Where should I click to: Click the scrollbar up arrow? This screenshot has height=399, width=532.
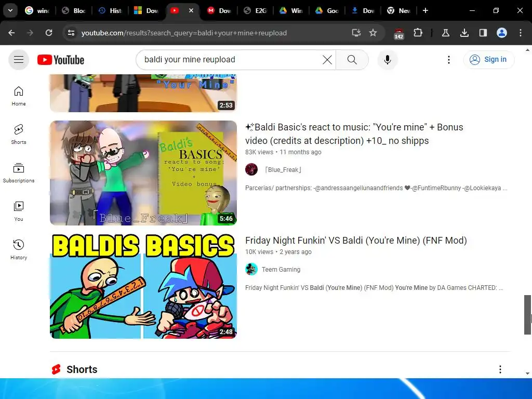(x=527, y=50)
